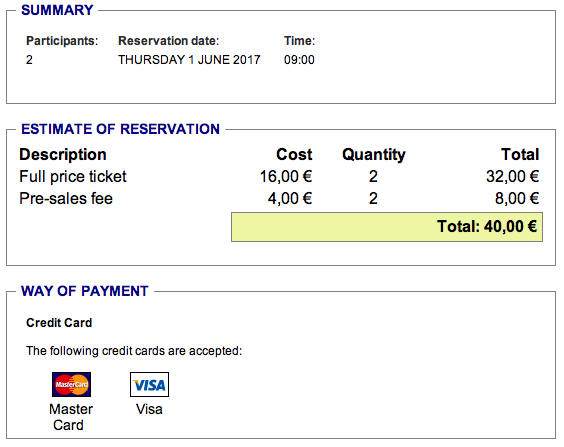Viewport: 564px width, 447px height.
Task: Click the Participants value 2
Action: 29,60
